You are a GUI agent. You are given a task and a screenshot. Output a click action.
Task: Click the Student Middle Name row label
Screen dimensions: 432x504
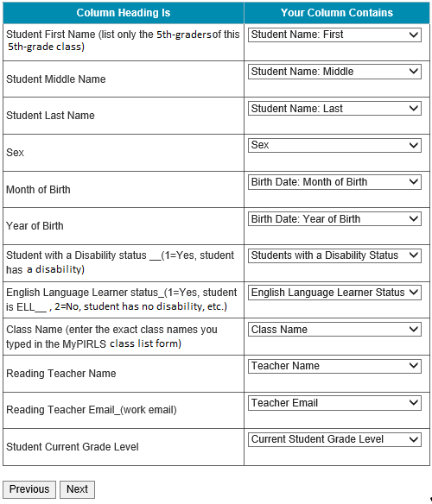(x=56, y=79)
